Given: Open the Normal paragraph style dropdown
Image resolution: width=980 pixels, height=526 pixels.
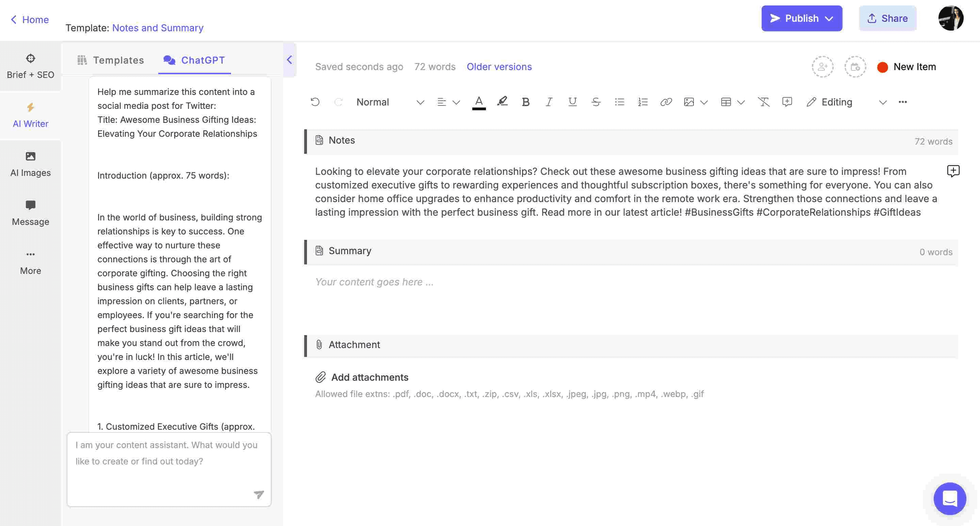Looking at the screenshot, I should [x=390, y=102].
